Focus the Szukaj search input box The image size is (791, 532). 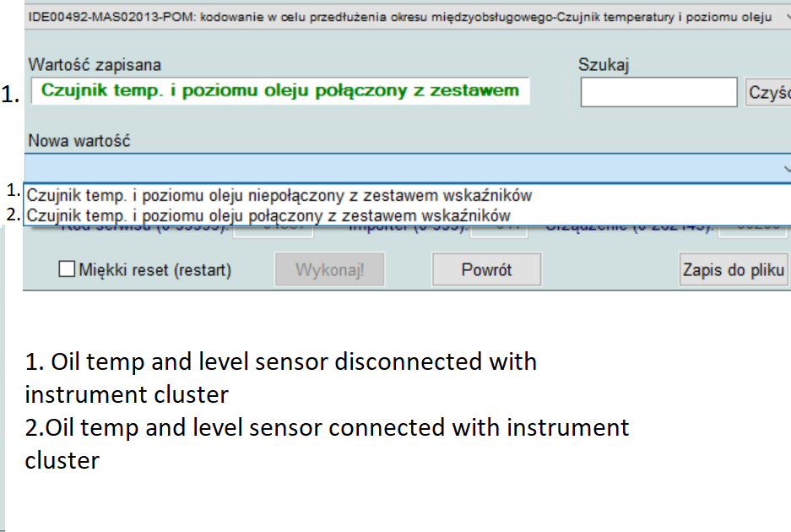658,92
